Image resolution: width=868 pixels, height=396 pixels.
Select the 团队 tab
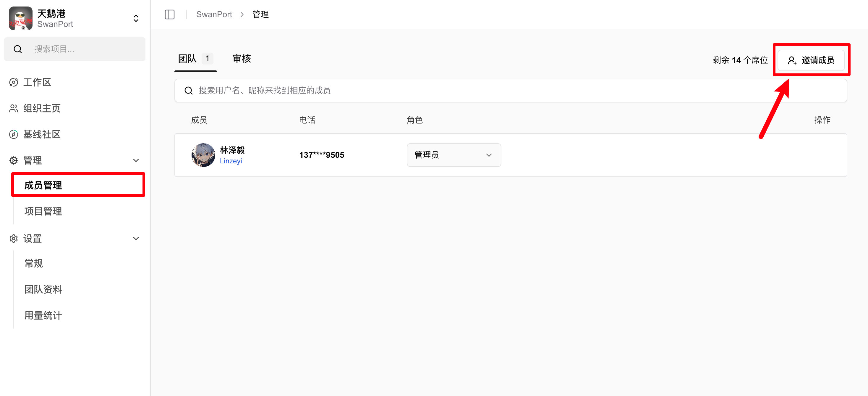click(x=188, y=59)
